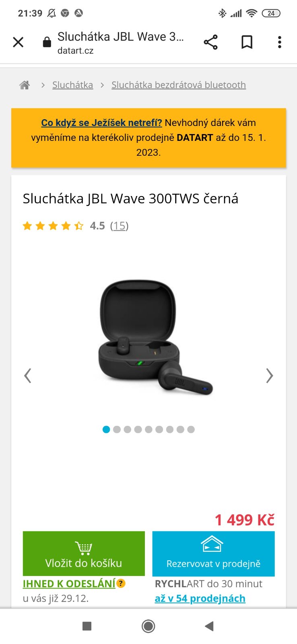Viewport: 297px width, 644px height.
Task: Open the Sluchátka breadcrumb link
Action: (x=72, y=85)
